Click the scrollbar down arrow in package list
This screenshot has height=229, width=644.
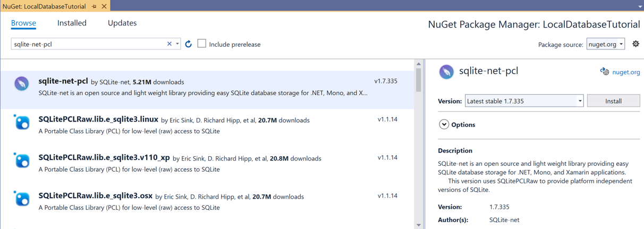(419, 225)
